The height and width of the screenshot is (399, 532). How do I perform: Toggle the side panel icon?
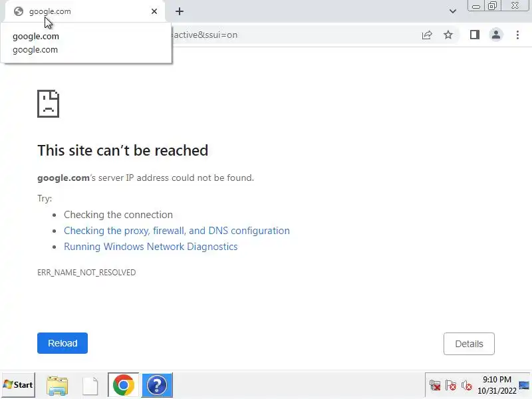(475, 35)
